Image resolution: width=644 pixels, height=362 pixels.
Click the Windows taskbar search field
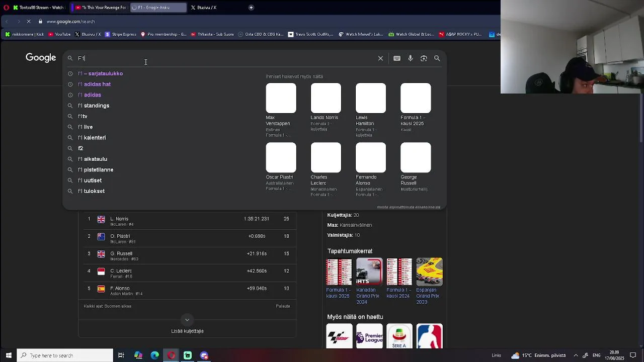click(x=65, y=355)
